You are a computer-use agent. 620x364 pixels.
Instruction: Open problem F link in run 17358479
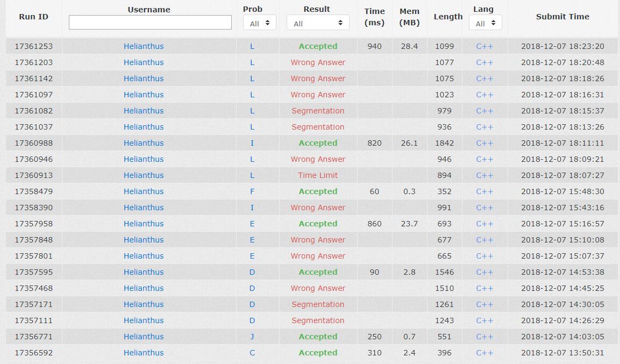252,191
